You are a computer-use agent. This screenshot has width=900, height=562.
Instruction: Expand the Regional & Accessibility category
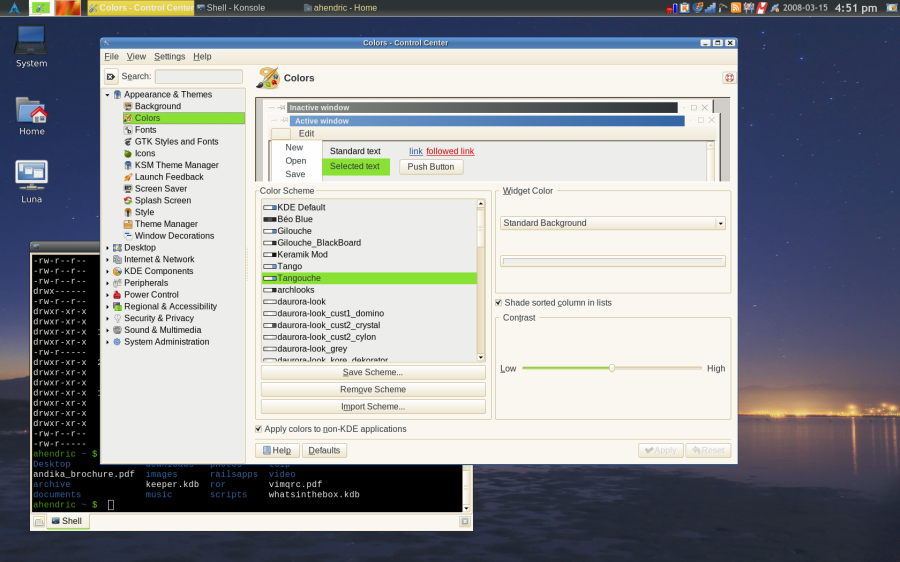pyautogui.click(x=107, y=307)
